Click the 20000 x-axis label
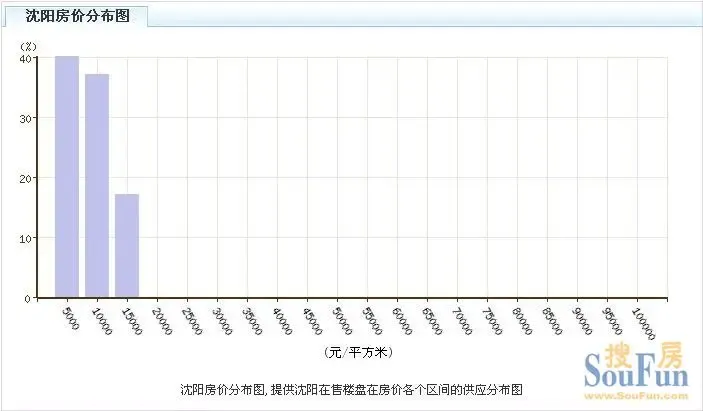Image resolution: width=703 pixels, height=411 pixels. pyautogui.click(x=162, y=321)
